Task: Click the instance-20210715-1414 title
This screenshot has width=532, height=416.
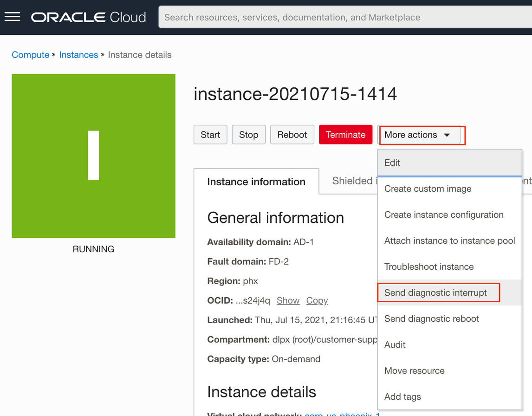Action: click(x=295, y=94)
